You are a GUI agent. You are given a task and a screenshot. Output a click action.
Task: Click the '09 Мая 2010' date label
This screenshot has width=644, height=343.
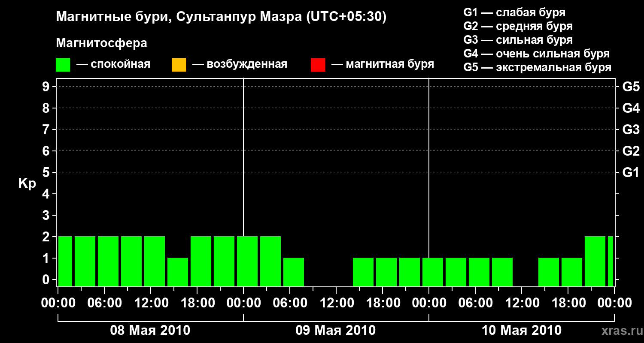pyautogui.click(x=336, y=330)
